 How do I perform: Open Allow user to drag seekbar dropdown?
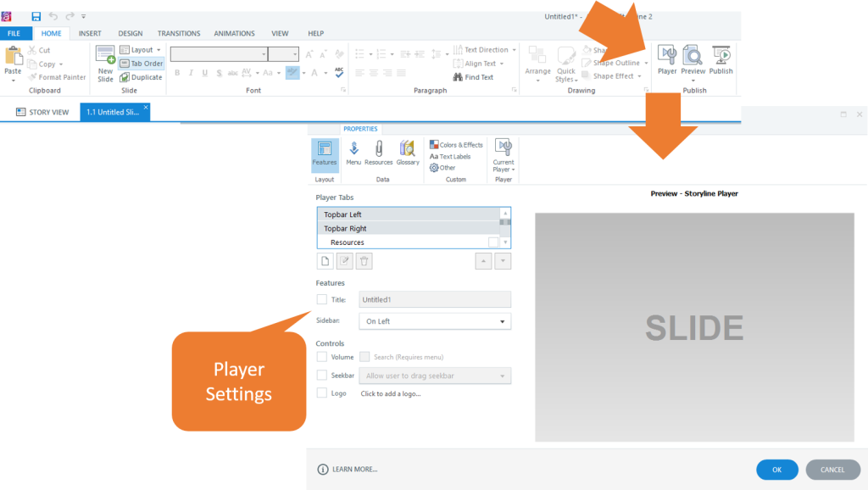[x=435, y=376]
